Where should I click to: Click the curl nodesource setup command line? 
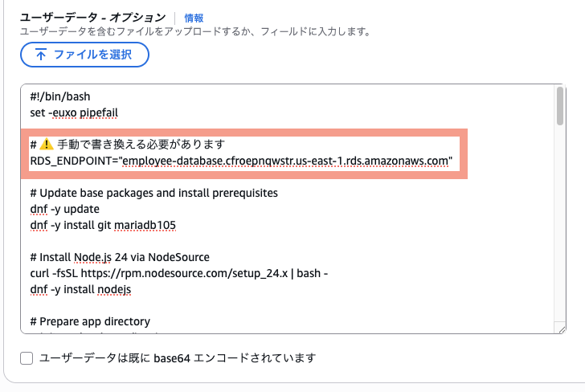pos(178,273)
